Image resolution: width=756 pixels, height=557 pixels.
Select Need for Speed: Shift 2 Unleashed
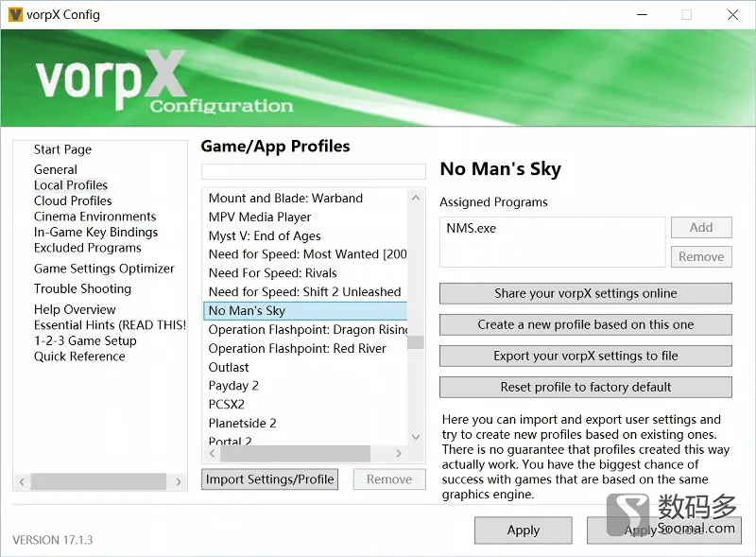coord(305,291)
